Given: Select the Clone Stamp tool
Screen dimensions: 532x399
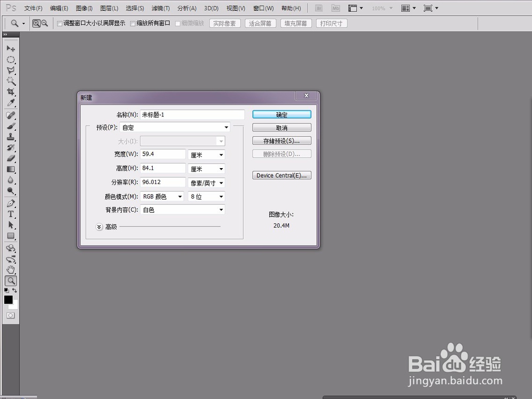Looking at the screenshot, I should tap(11, 137).
